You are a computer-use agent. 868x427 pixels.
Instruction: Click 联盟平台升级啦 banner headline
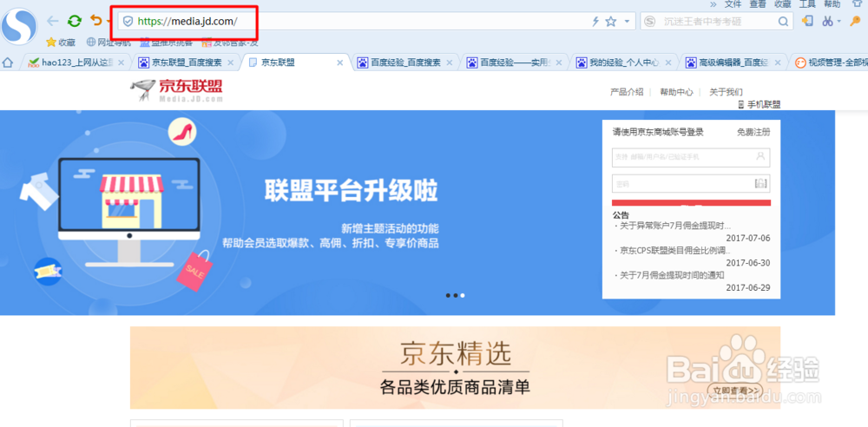coord(351,192)
